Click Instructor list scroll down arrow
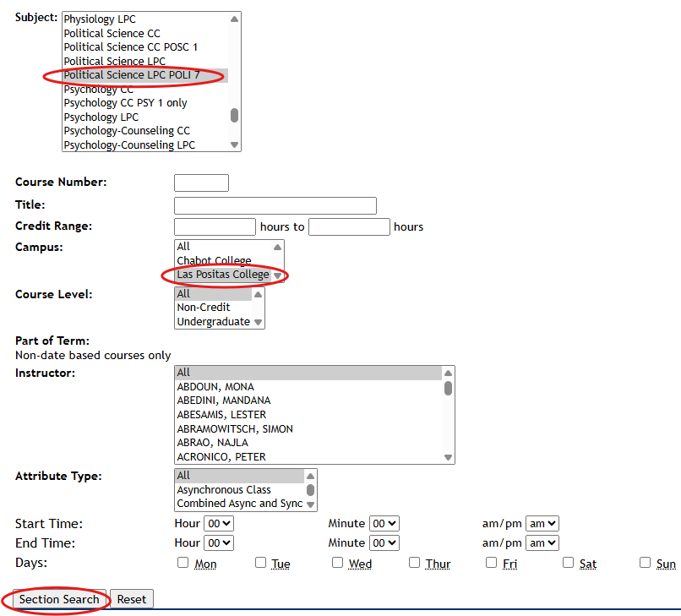The width and height of the screenshot is (681, 616). [448, 457]
